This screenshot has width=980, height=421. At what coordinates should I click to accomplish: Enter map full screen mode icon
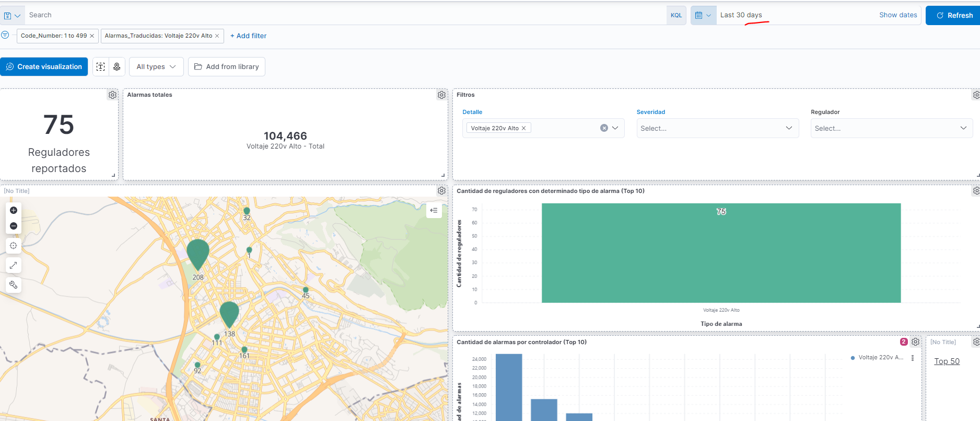14,265
